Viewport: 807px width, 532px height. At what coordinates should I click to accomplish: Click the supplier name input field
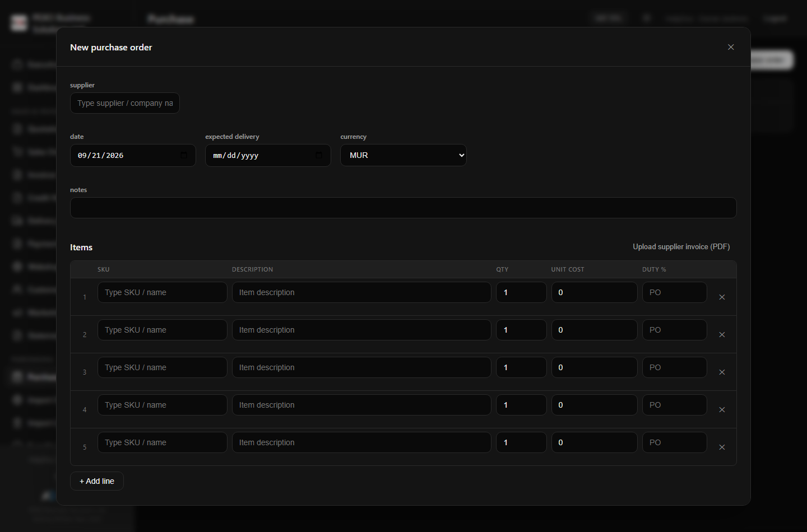pos(125,103)
